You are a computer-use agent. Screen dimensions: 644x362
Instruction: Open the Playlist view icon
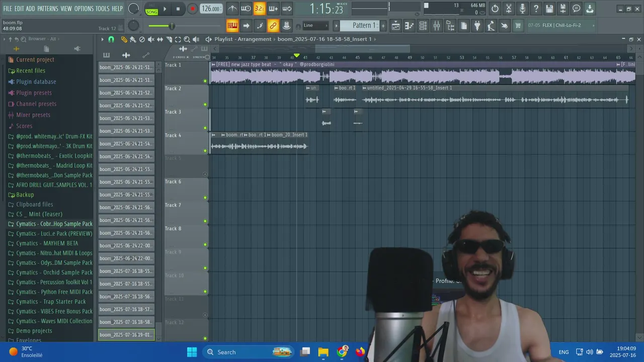[396, 26]
